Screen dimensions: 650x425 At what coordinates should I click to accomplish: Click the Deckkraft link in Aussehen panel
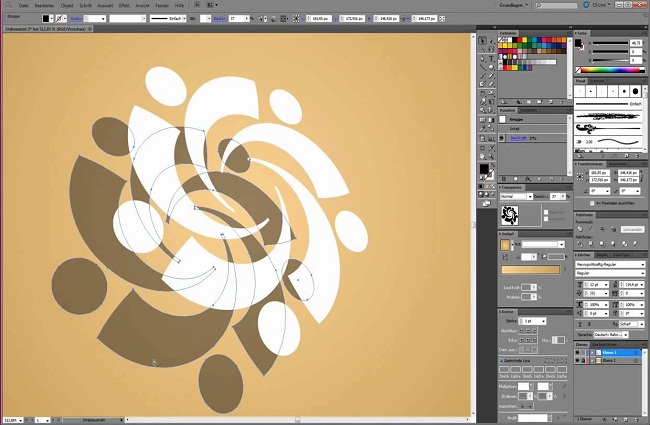click(x=518, y=138)
